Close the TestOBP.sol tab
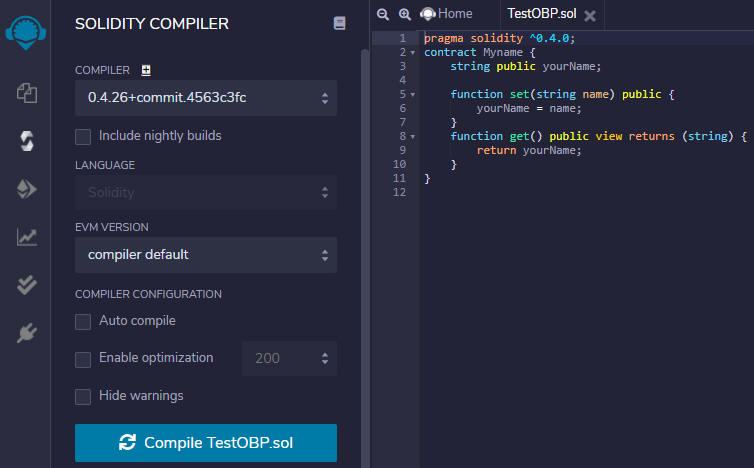754x468 pixels. tap(590, 16)
